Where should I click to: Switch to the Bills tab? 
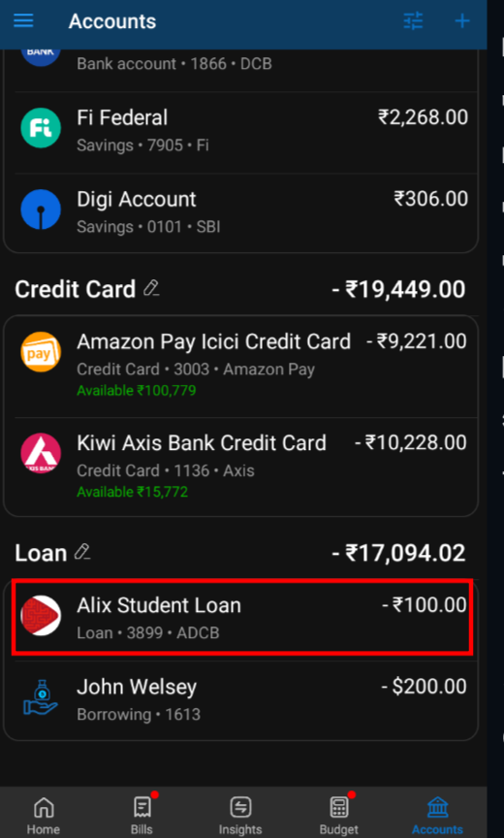coord(142,816)
